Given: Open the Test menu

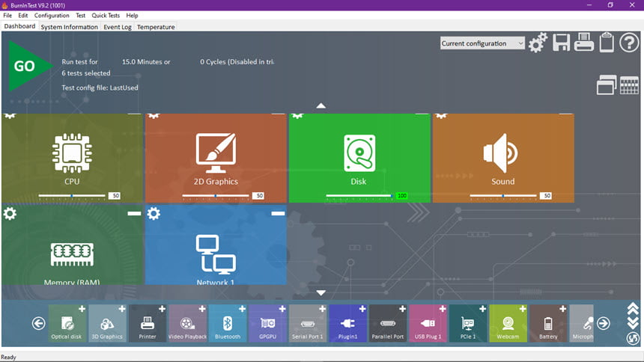Looking at the screenshot, I should pos(81,15).
